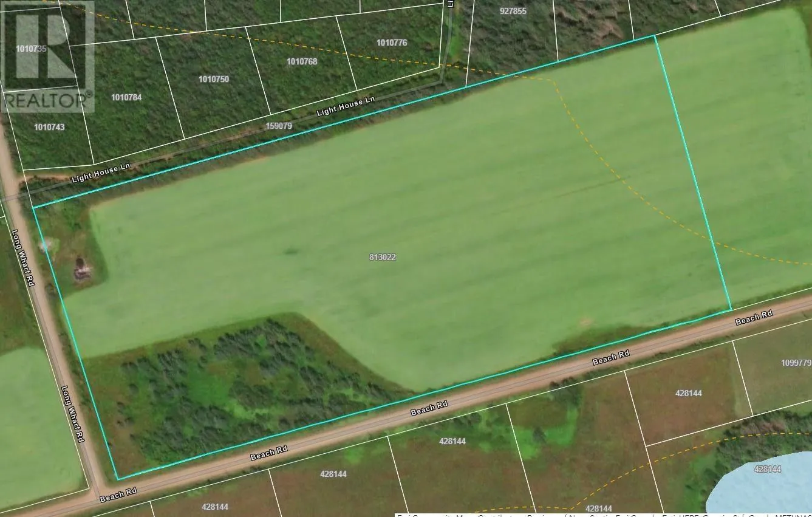Click the map attribution text along the bottom
This screenshot has width=812, height=517.
tap(601, 514)
